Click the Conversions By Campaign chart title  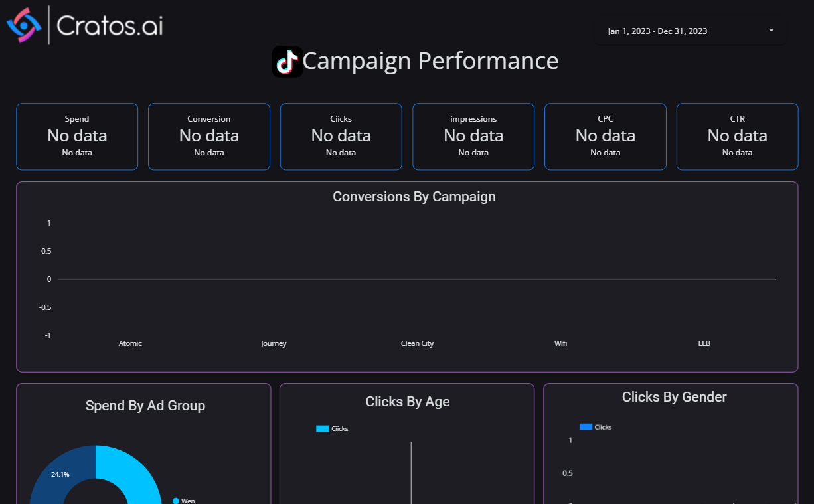414,197
